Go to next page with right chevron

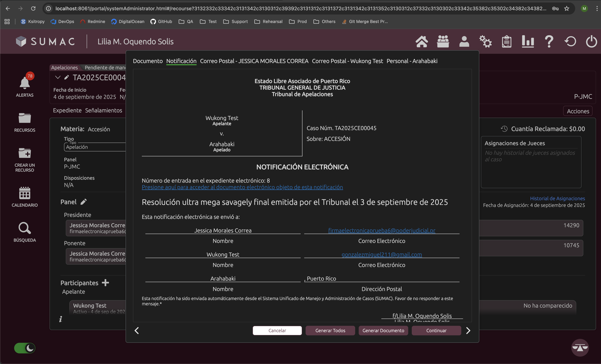point(468,331)
